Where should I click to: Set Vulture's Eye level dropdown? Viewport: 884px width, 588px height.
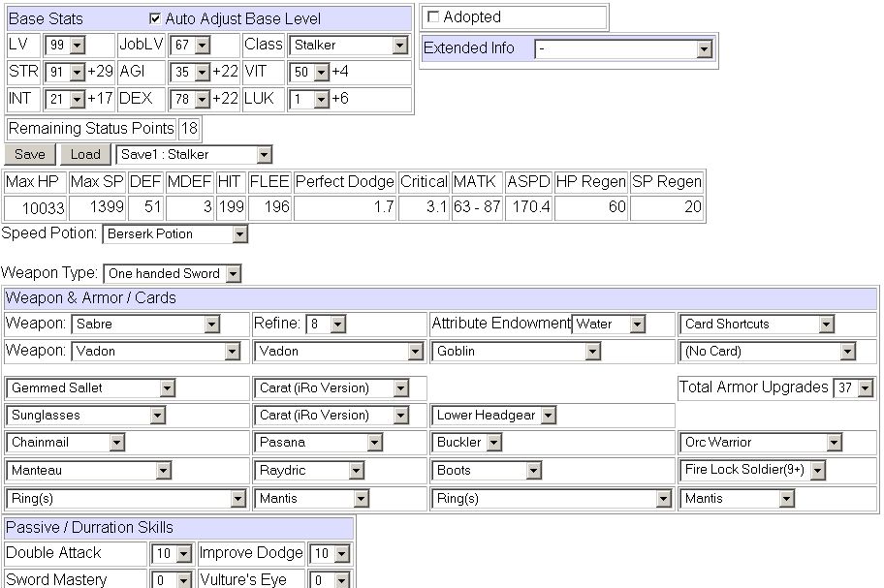pyautogui.click(x=330, y=579)
